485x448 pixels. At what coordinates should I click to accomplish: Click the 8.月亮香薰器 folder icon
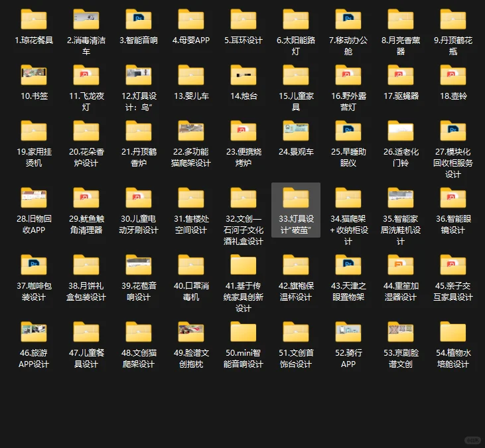coord(401,19)
